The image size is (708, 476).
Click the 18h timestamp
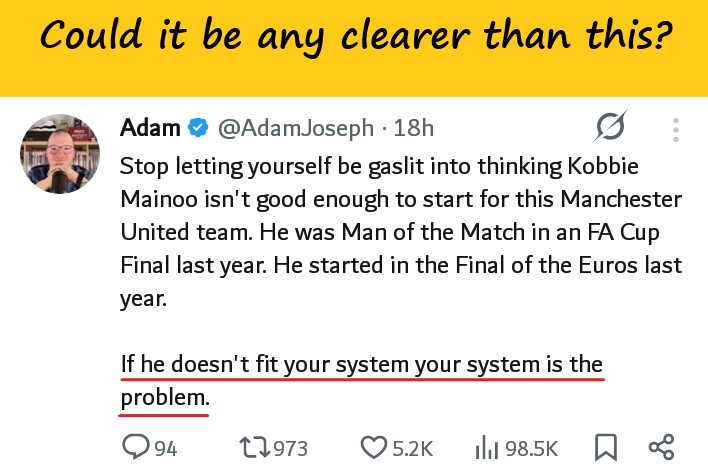[414, 128]
